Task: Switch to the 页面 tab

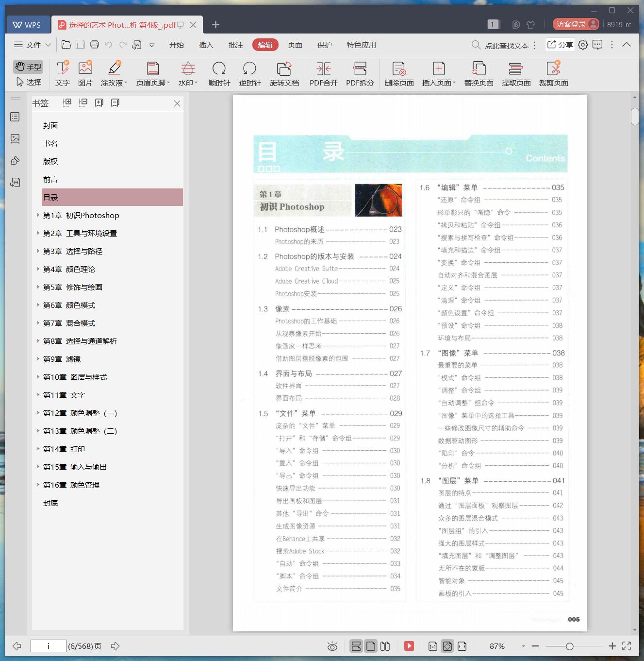Action: click(x=295, y=45)
